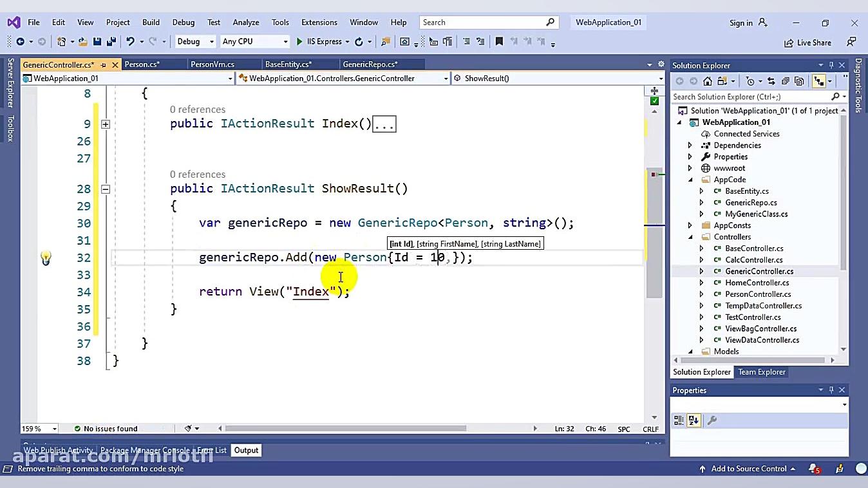This screenshot has width=868, height=488.
Task: Click the Visual Studio logo icon
Action: pos(14,23)
